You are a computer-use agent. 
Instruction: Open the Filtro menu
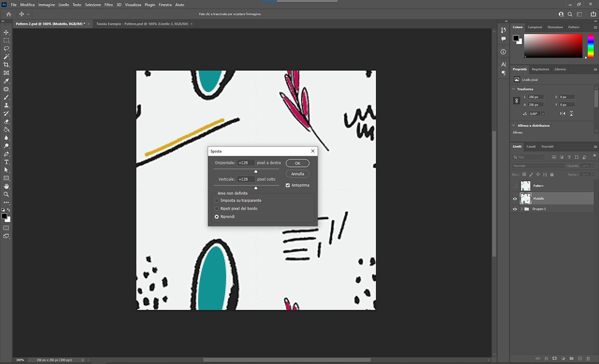pos(108,4)
